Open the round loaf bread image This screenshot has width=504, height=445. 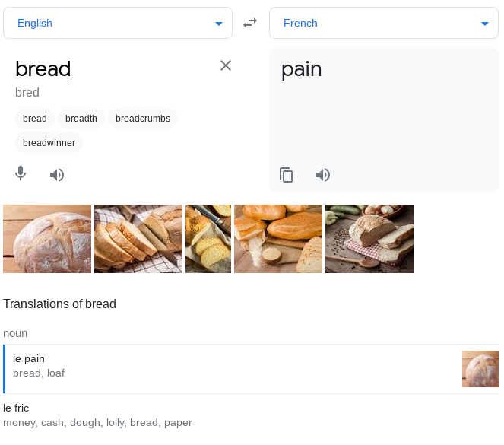pos(47,239)
